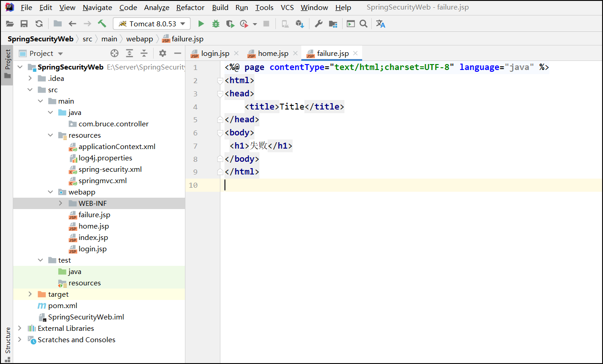Collapse the test folder arrow
The height and width of the screenshot is (364, 603).
pyautogui.click(x=40, y=260)
